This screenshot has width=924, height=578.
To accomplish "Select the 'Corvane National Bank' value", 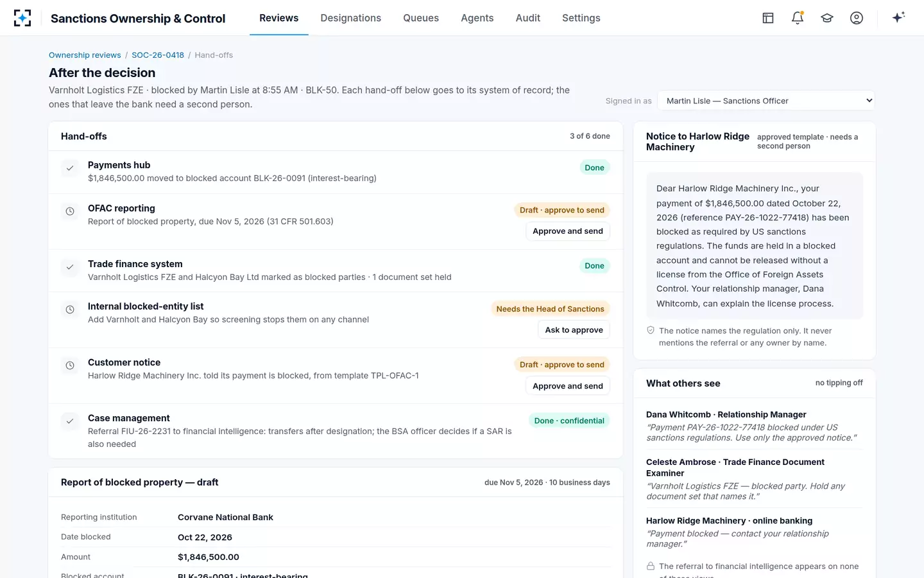I will click(x=225, y=517).
